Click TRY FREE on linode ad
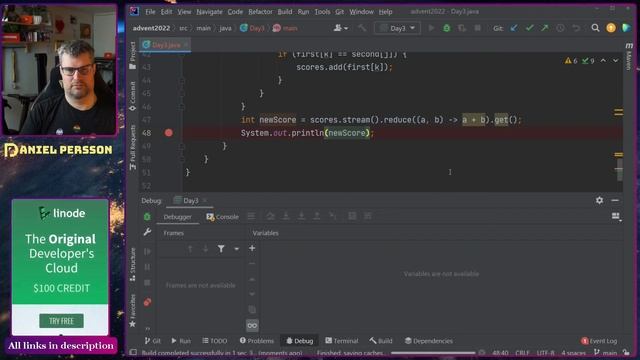Viewport: 640px width, 360px height. pyautogui.click(x=61, y=321)
